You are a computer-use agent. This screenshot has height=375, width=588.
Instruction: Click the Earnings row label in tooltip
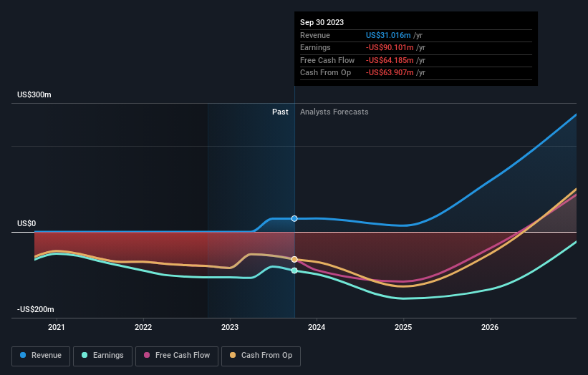(x=315, y=47)
